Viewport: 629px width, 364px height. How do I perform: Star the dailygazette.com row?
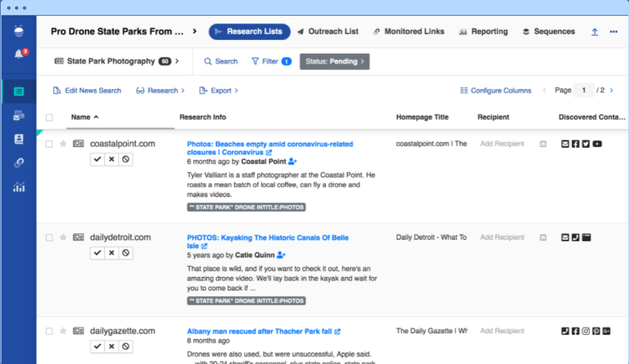pyautogui.click(x=63, y=330)
